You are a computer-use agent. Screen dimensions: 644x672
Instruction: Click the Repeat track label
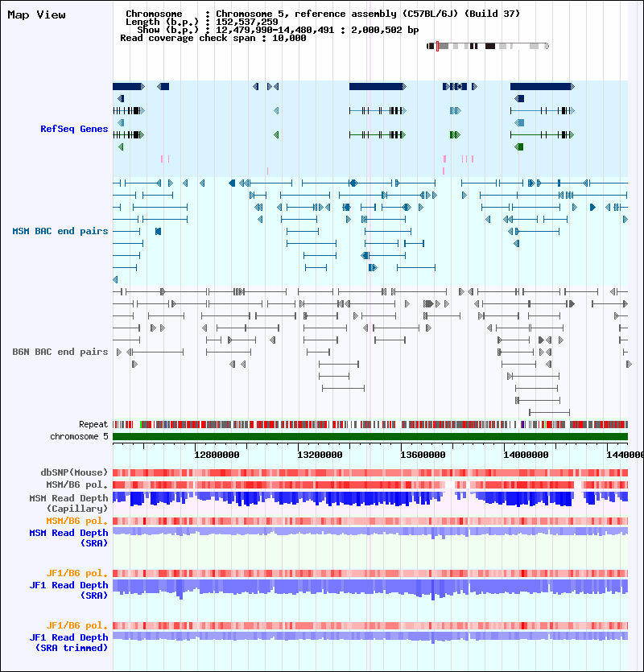click(93, 424)
